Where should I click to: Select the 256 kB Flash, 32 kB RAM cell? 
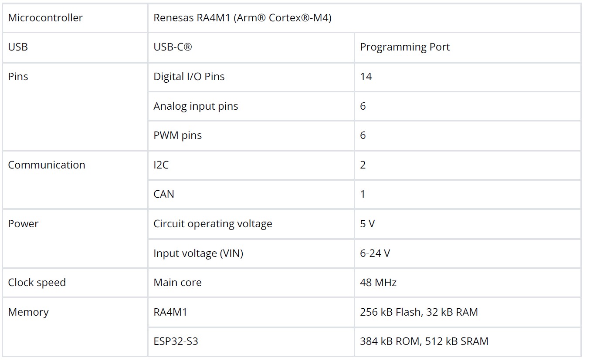(x=419, y=312)
